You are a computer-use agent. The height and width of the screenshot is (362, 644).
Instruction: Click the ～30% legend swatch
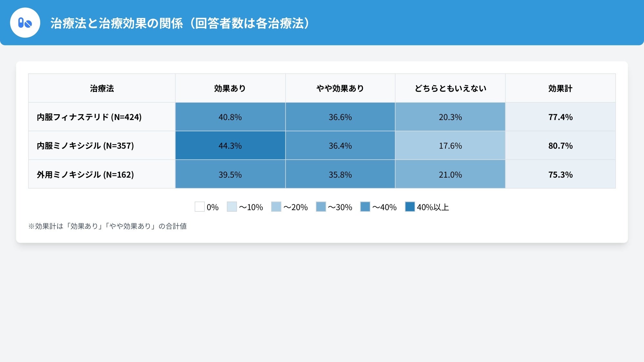pyautogui.click(x=321, y=207)
